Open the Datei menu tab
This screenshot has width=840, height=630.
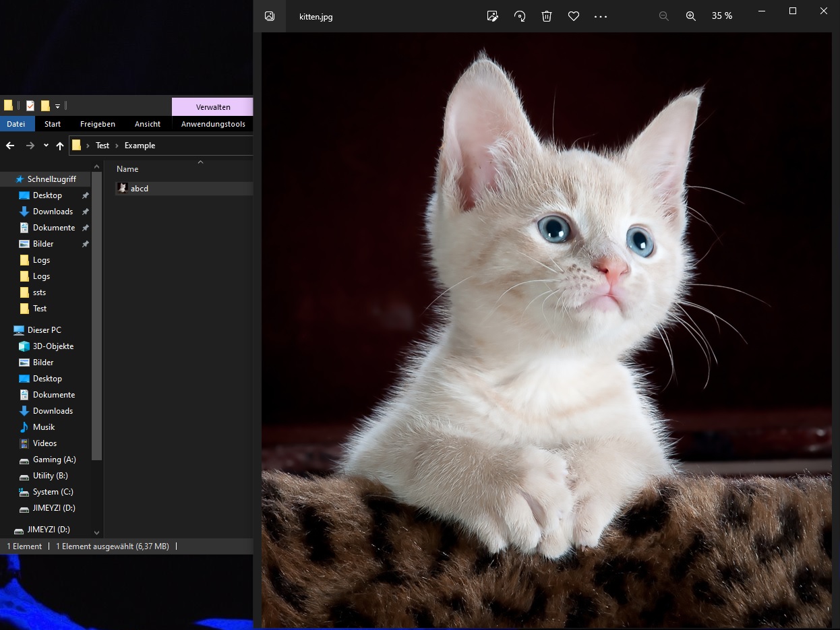pos(16,124)
